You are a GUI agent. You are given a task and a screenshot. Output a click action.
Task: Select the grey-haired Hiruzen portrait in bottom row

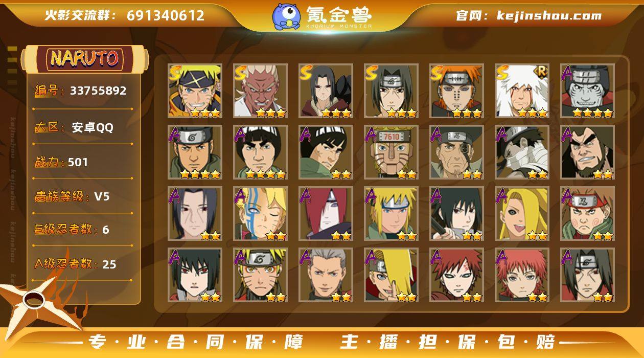tap(326, 275)
